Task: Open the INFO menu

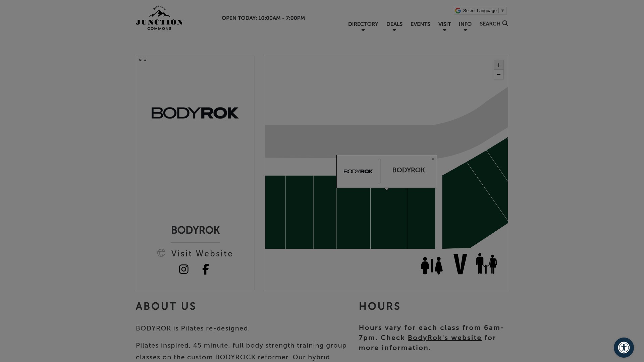Action: [465, 24]
